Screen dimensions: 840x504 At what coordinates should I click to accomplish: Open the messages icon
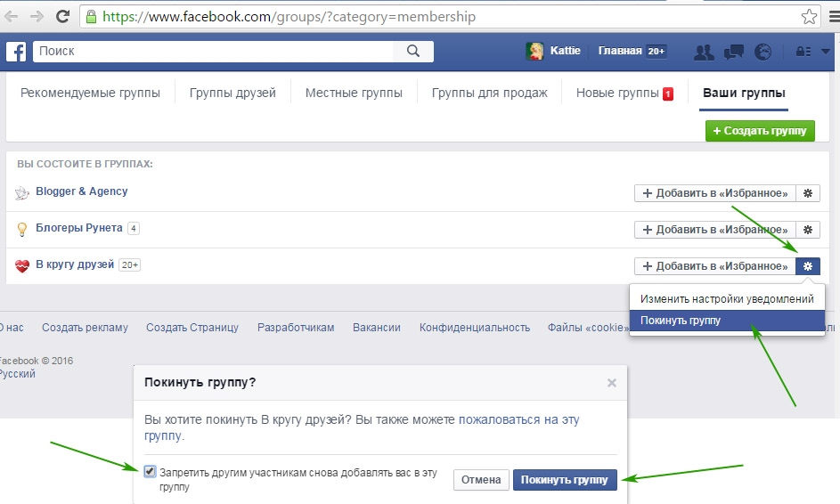pyautogui.click(x=733, y=52)
